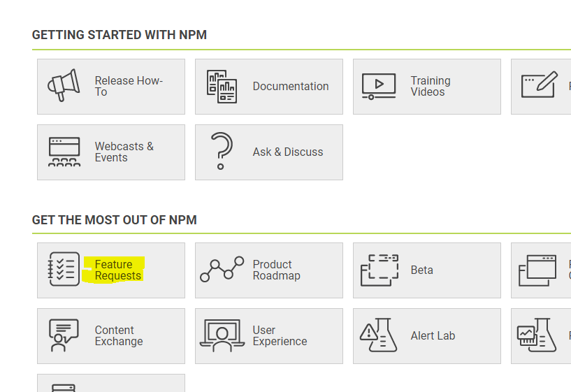The width and height of the screenshot is (571, 392).
Task: Select the Training Videos tile label
Action: 431,86
